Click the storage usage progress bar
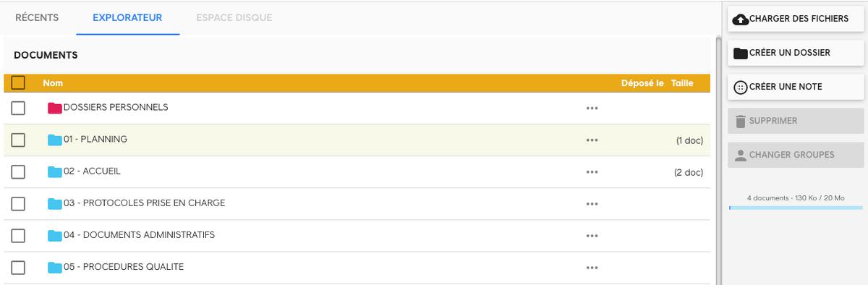The height and width of the screenshot is (285, 868). click(794, 208)
